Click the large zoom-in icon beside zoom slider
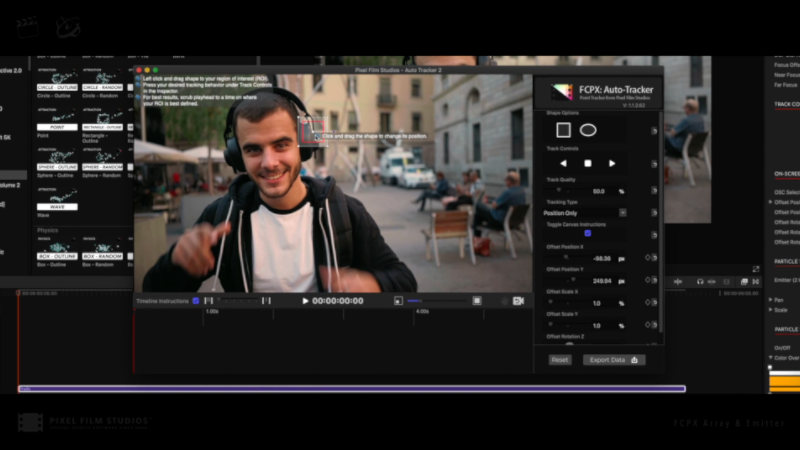Viewport: 800px width, 450px height. pos(477,301)
